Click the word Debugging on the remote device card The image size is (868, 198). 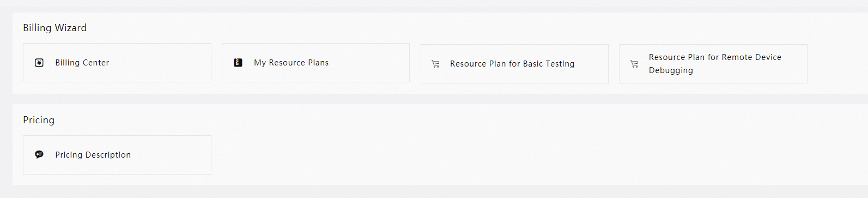671,70
